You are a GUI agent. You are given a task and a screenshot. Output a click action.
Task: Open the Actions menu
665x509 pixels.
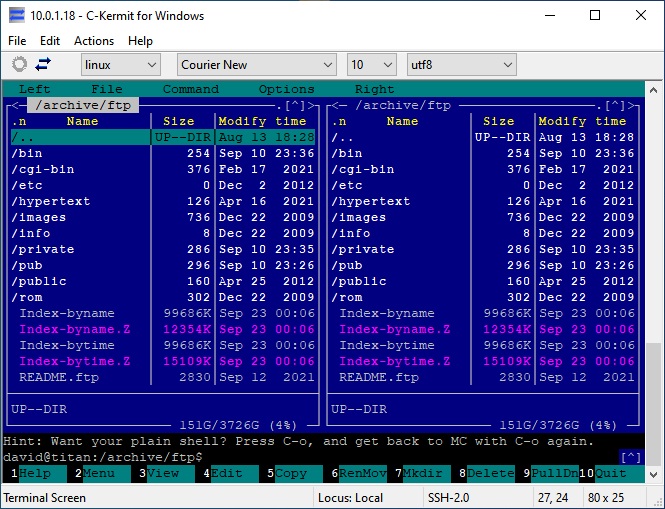(x=94, y=41)
